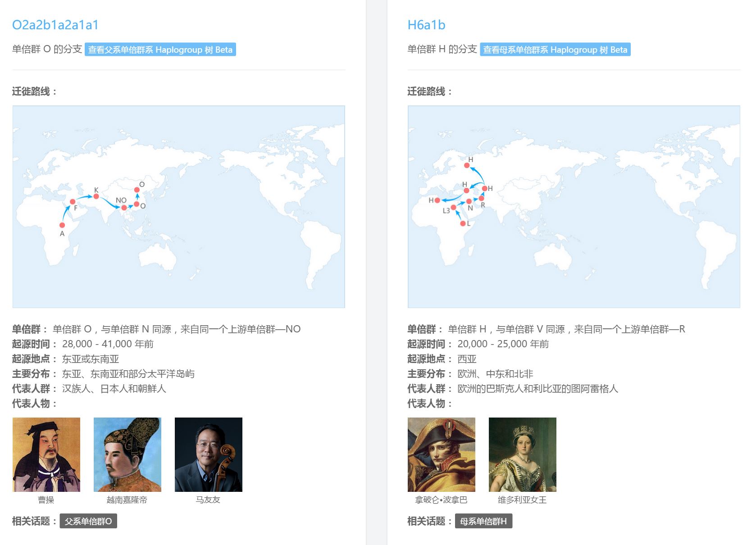The image size is (756, 545).
Task: Click the red dot labeled L in Africa
Action: click(463, 223)
